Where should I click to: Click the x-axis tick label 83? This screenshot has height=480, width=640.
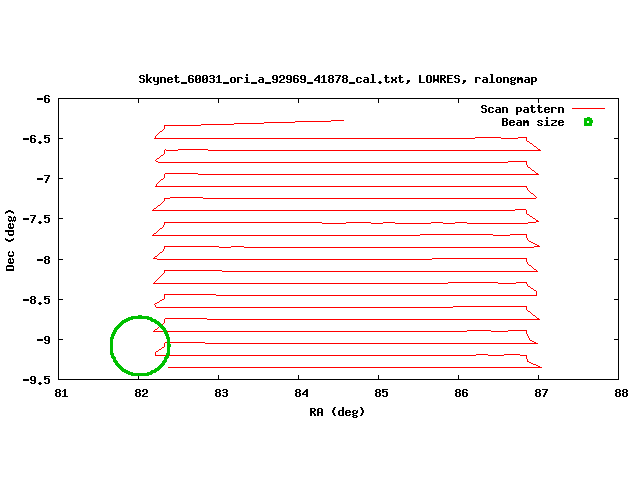[x=221, y=393]
